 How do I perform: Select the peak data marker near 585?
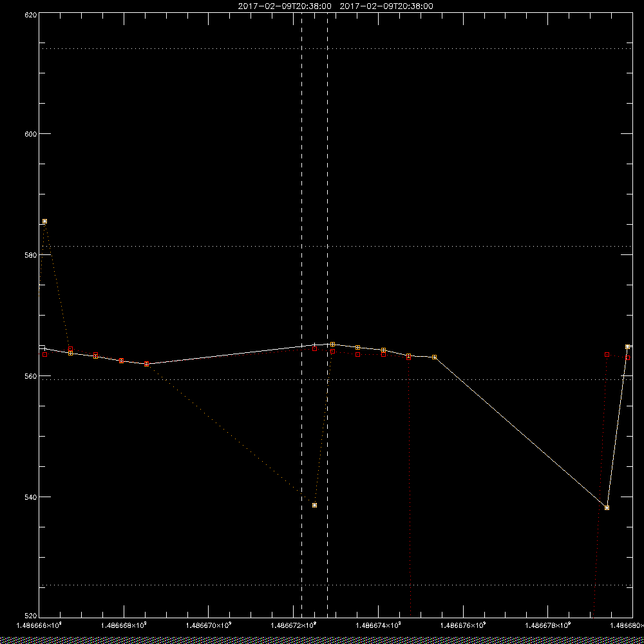45,222
